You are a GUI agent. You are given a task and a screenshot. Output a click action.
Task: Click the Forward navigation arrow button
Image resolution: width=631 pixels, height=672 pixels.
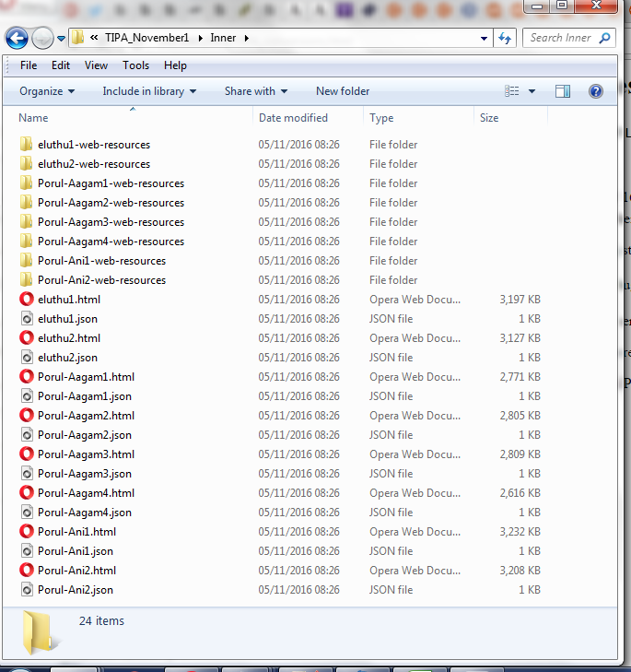point(43,39)
